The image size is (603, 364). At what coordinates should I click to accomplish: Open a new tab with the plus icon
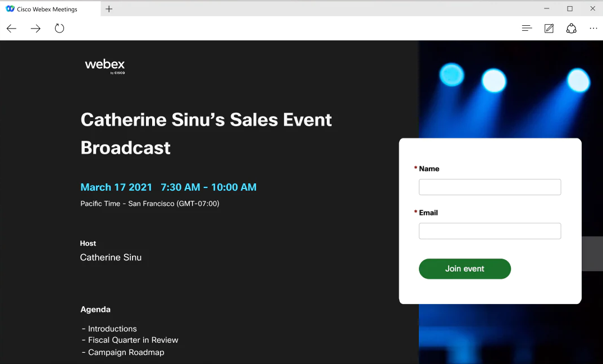tap(109, 9)
